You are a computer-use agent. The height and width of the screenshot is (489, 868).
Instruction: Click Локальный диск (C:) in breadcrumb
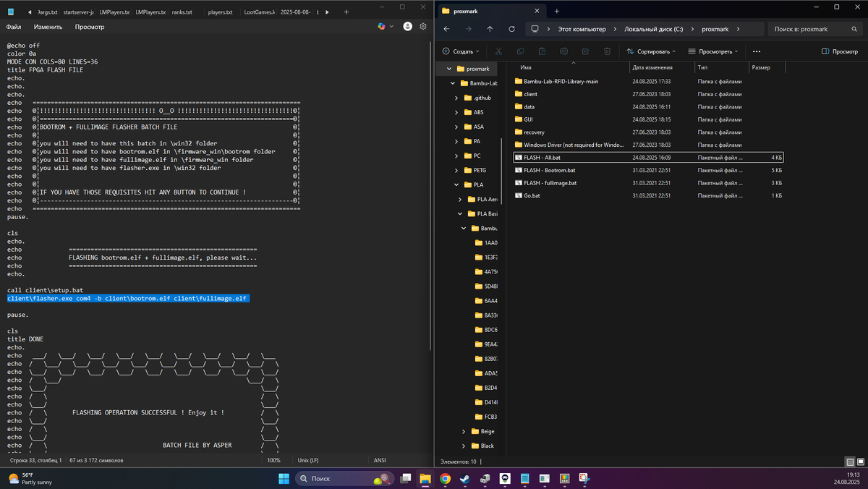(x=654, y=29)
